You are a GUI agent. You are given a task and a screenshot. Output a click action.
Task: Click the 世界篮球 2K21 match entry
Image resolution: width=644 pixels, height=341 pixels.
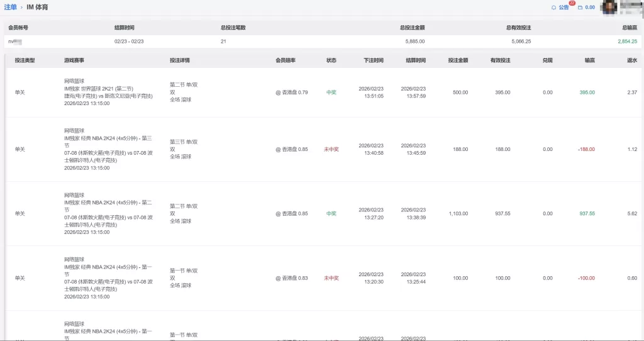pos(99,89)
